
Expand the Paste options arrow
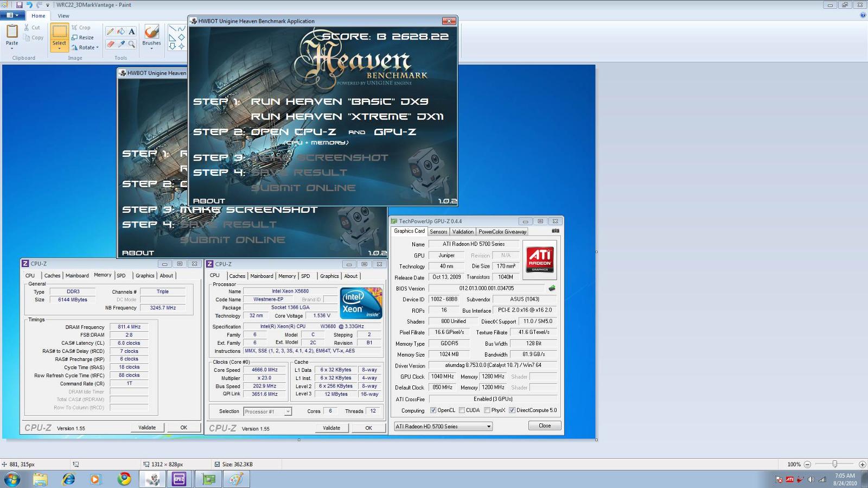pyautogui.click(x=12, y=49)
